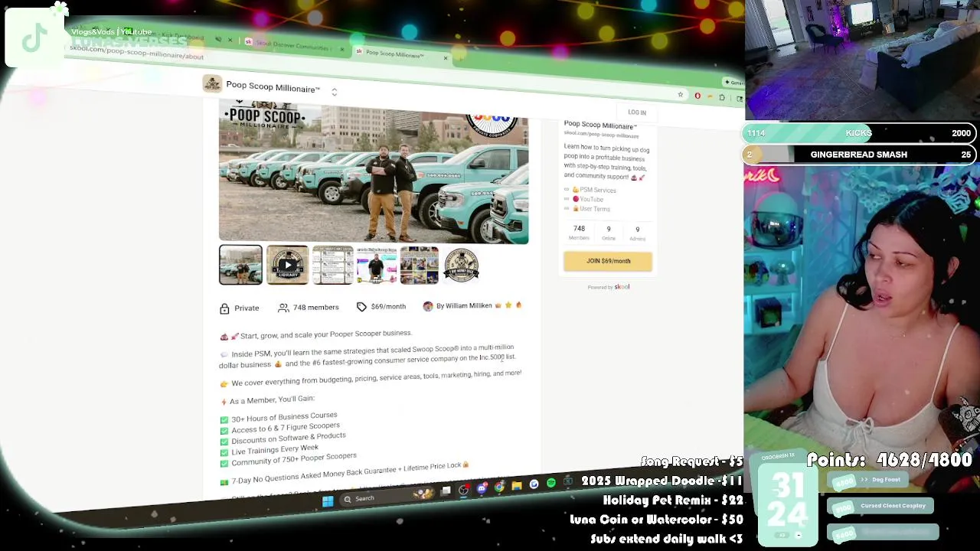Open Discord from the taskbar

pos(482,488)
